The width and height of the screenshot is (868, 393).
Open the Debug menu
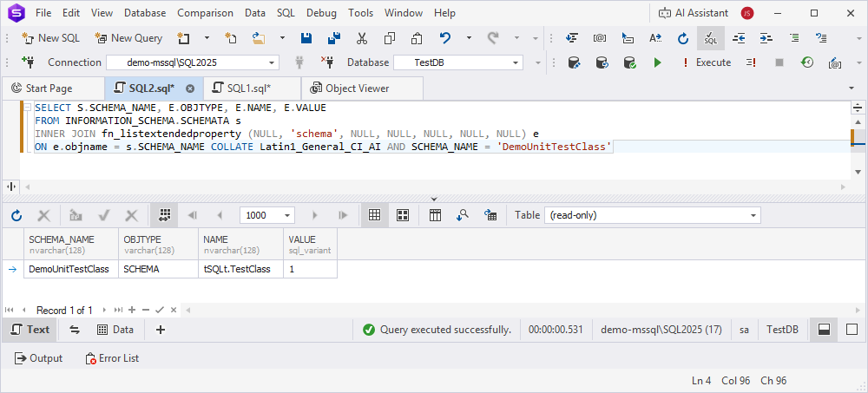tap(321, 13)
